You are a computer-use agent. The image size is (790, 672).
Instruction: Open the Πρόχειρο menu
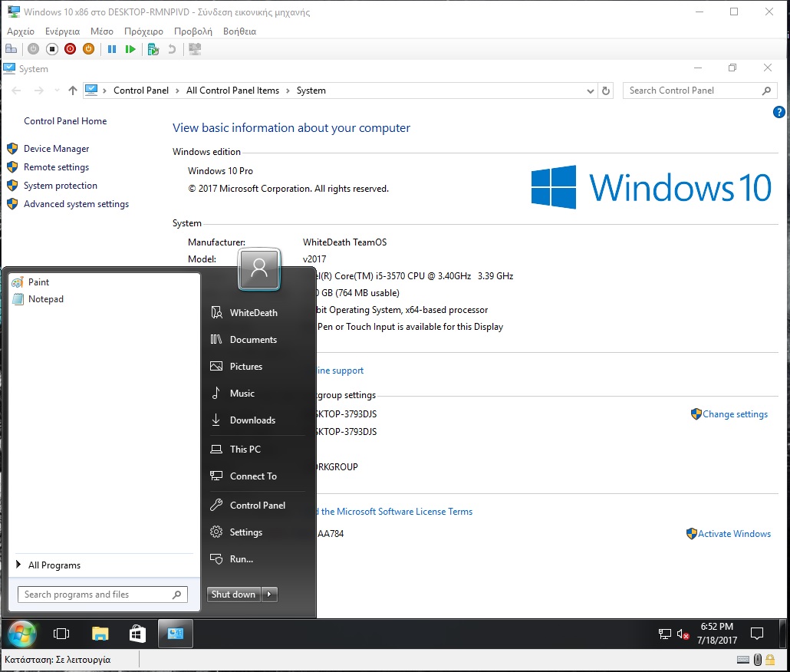[x=143, y=31]
